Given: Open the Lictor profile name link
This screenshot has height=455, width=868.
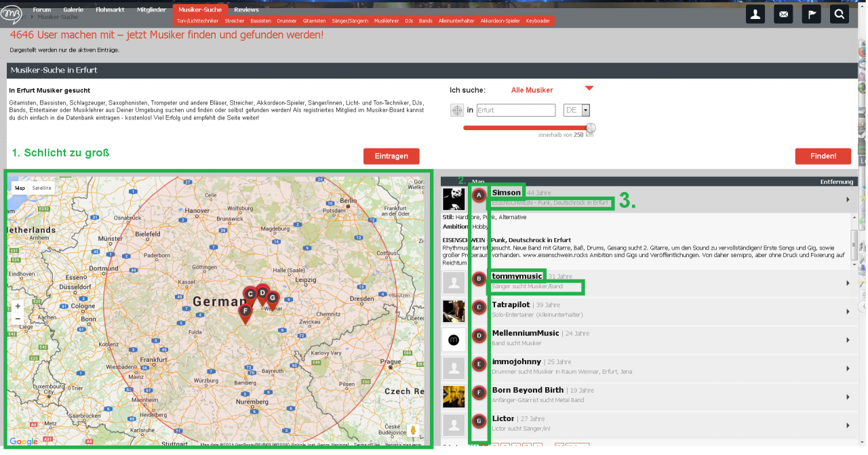Looking at the screenshot, I should pos(503,418).
